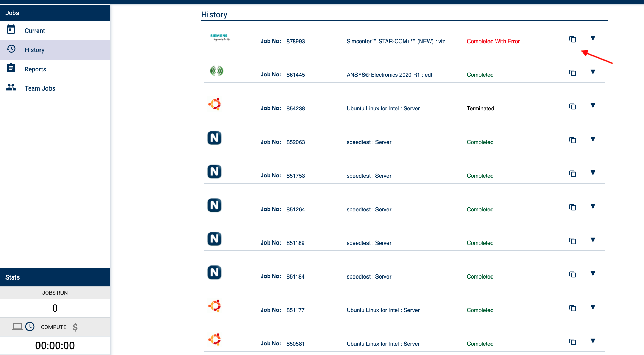
Task: Click job number 861445
Action: [296, 75]
